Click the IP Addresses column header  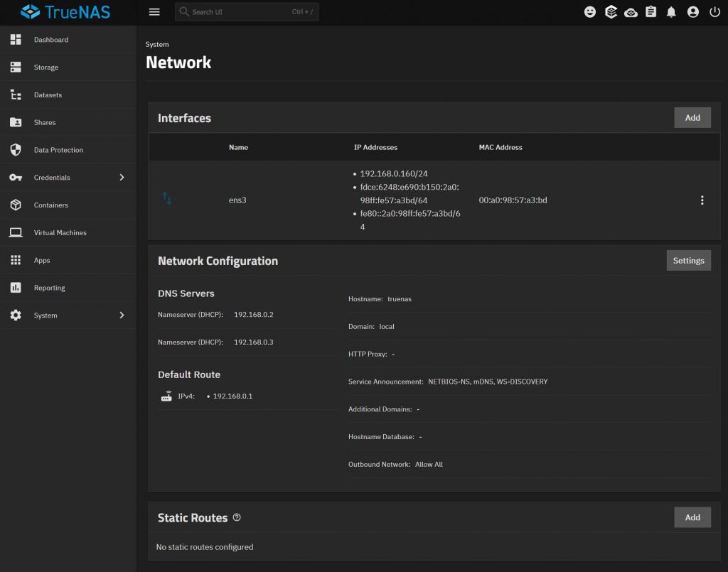[x=375, y=148]
